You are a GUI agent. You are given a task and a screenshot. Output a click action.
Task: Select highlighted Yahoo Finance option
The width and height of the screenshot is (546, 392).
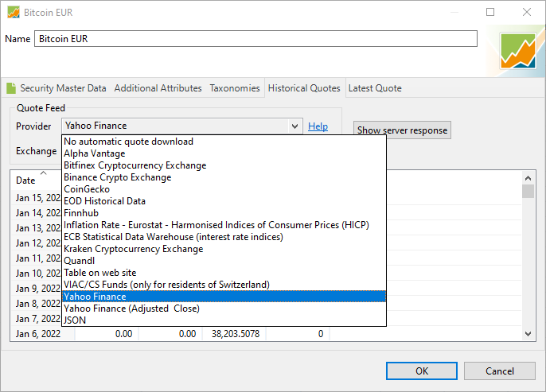[224, 297]
